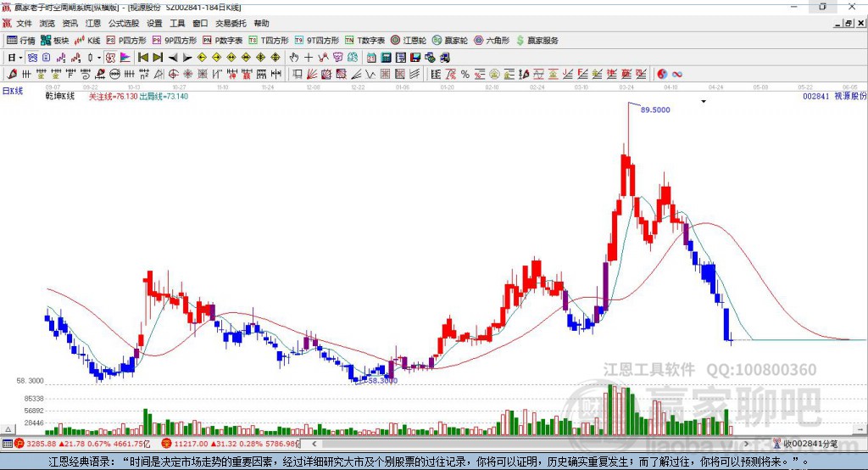
Task: Click the 关注线=76.130 value text
Action: [x=113, y=96]
